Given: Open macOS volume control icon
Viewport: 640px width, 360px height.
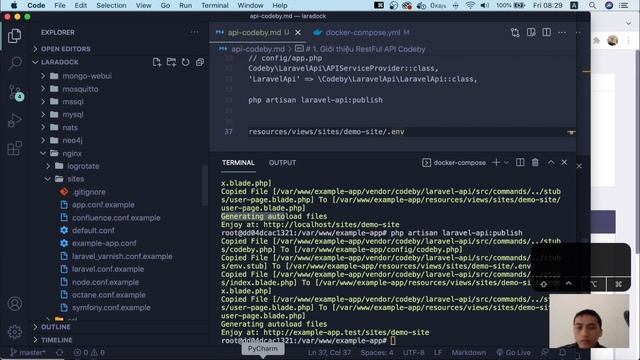Looking at the screenshot, I should [x=485, y=5].
